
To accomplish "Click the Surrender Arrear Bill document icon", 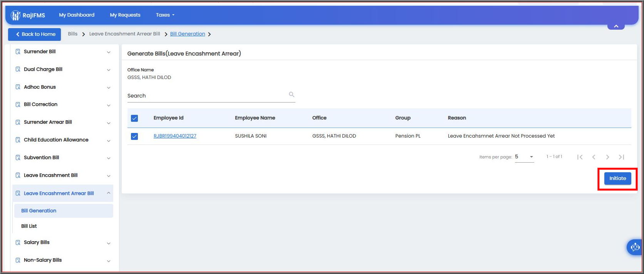I will tap(18, 122).
